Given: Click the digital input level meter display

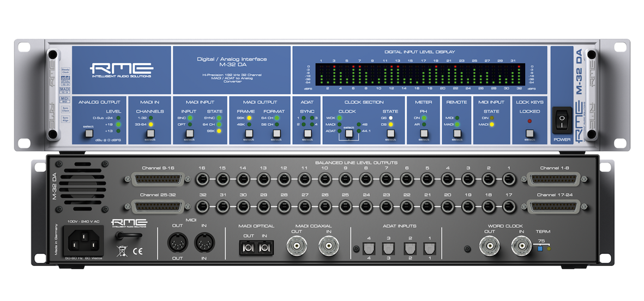Looking at the screenshot, I should (420, 74).
